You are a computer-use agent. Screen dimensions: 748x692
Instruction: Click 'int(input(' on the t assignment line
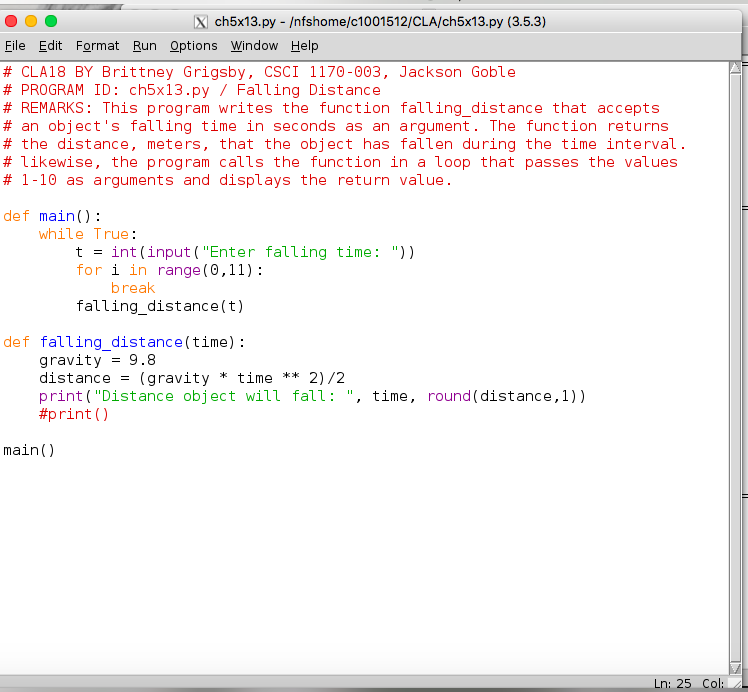pyautogui.click(x=155, y=252)
